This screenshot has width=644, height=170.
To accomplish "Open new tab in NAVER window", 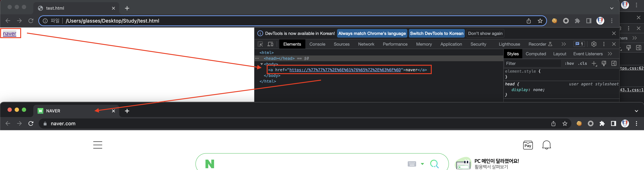I will (127, 111).
